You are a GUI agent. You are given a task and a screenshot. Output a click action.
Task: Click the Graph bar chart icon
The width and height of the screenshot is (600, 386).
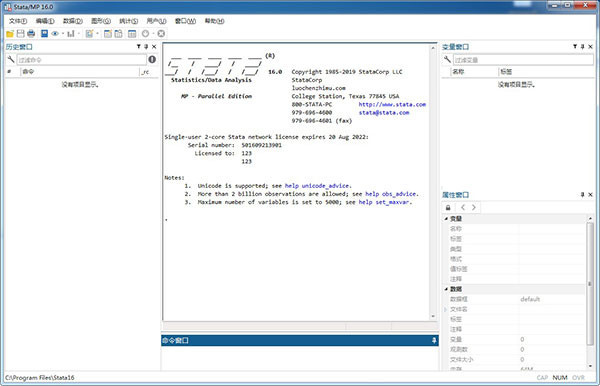[x=71, y=34]
